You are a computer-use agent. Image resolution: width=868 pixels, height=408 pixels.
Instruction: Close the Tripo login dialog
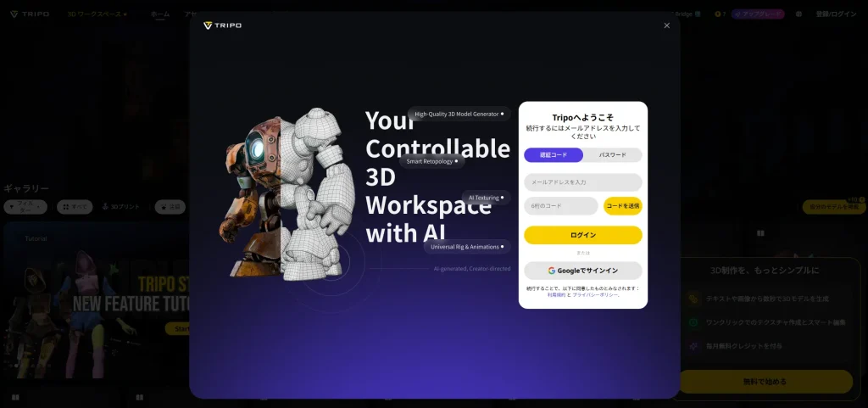(x=666, y=25)
